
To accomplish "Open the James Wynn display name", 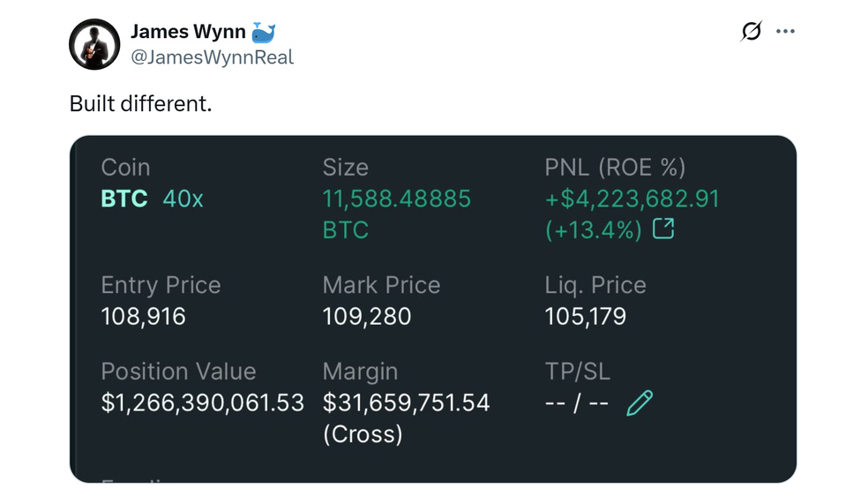I will point(188,33).
